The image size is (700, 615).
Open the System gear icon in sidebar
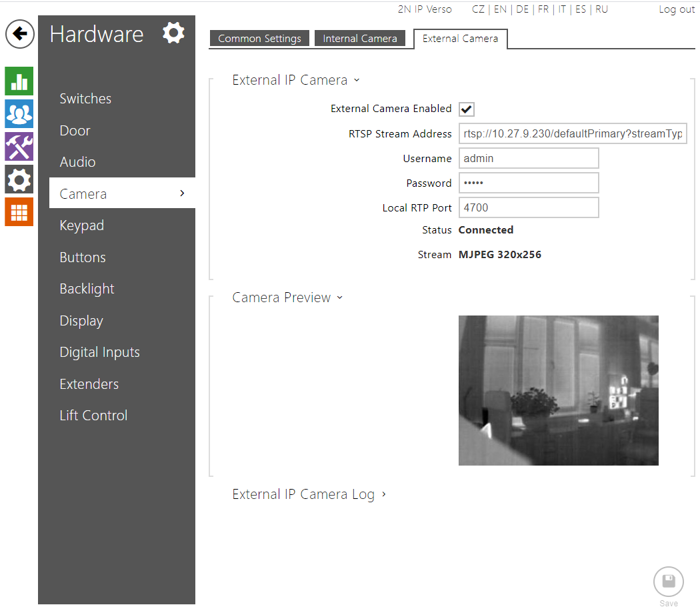tap(19, 179)
